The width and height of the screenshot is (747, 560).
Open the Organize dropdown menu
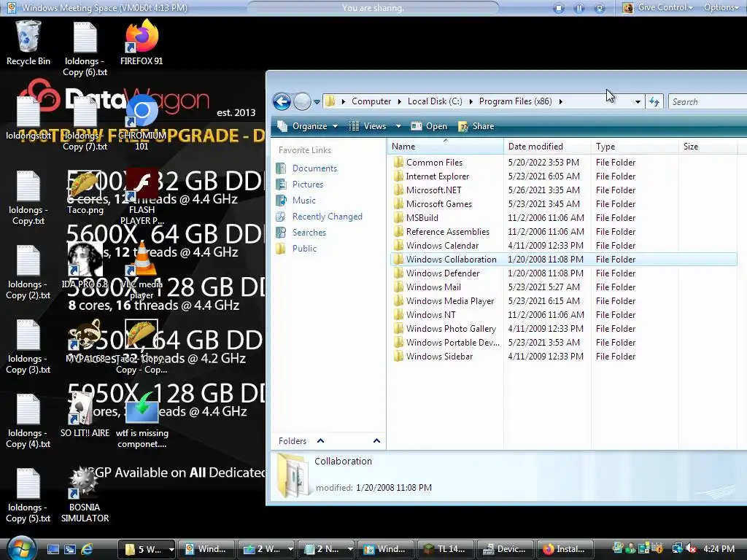click(308, 126)
